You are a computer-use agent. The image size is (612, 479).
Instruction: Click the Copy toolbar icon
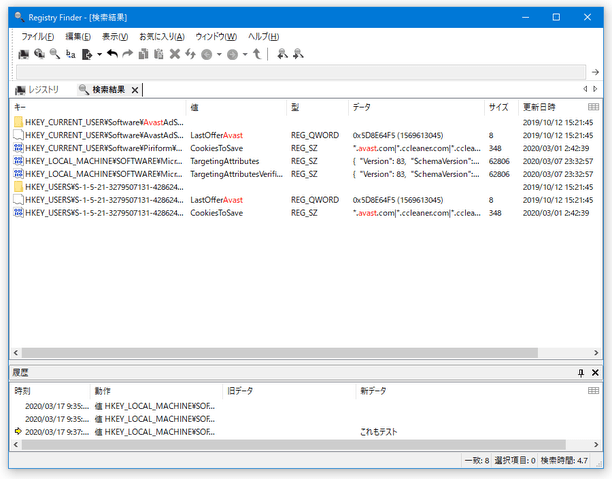pos(143,54)
